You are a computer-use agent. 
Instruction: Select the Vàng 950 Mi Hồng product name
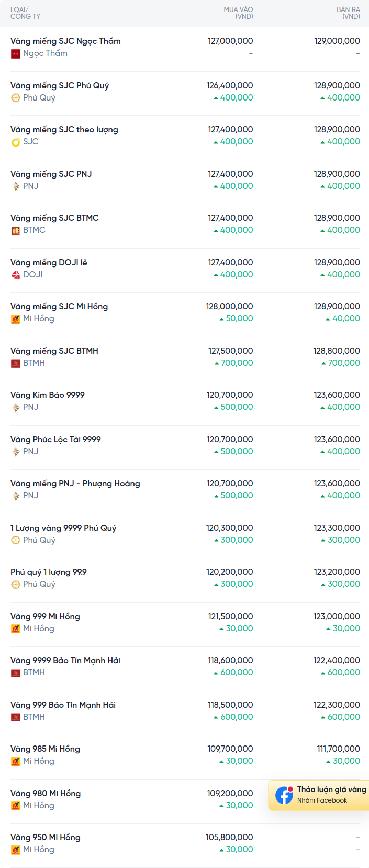[46, 837]
